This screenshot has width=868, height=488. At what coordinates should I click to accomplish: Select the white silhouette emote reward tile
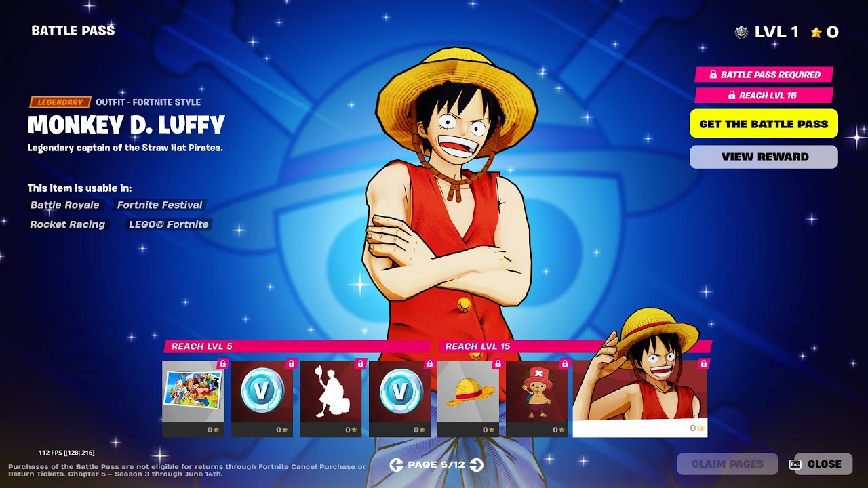click(331, 399)
